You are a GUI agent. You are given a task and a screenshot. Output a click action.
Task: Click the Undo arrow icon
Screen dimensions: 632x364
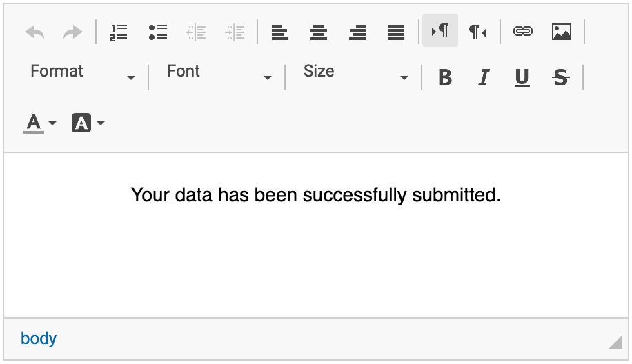(34, 32)
